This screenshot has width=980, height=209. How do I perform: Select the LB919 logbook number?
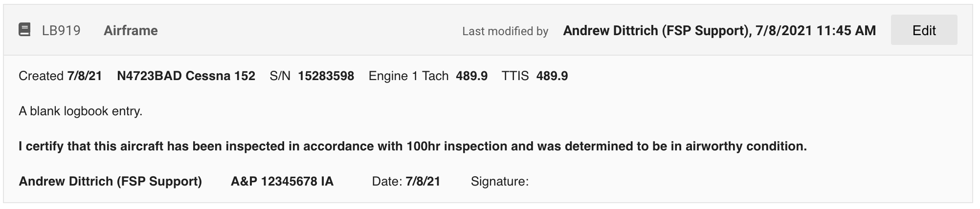[x=61, y=31]
